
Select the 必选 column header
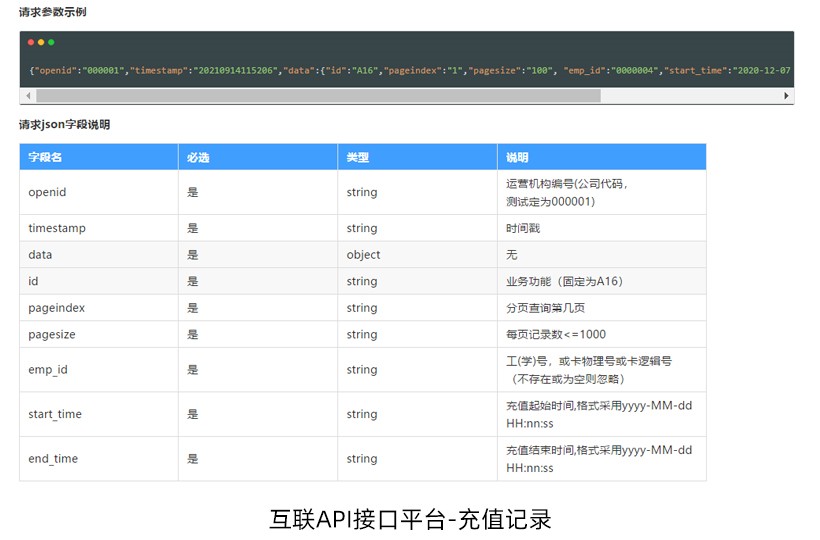[x=198, y=158]
